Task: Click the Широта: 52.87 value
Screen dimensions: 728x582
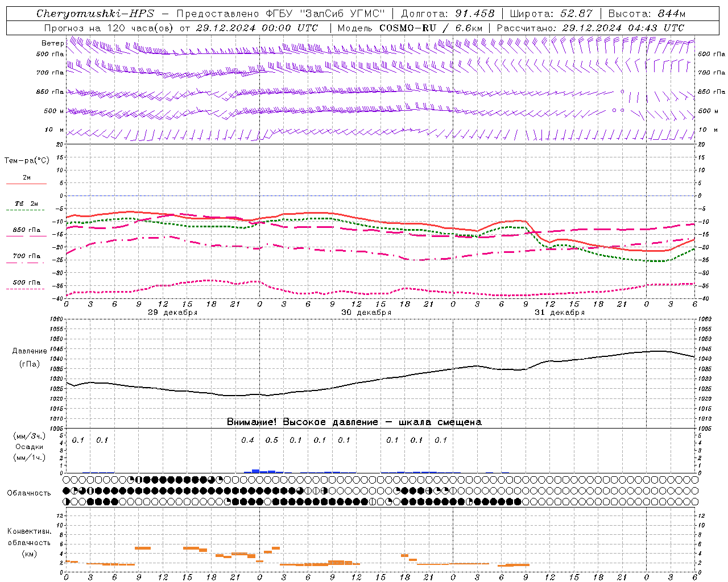Action: pos(551,14)
